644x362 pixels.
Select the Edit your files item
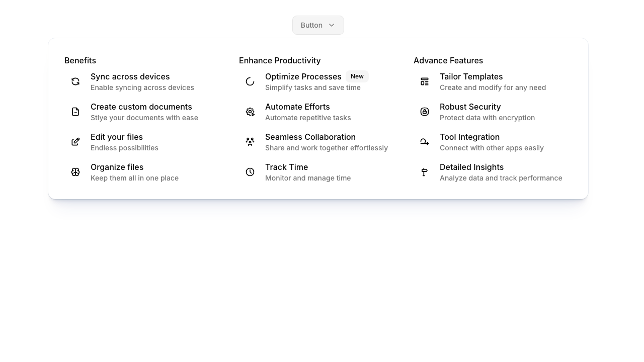click(x=117, y=137)
